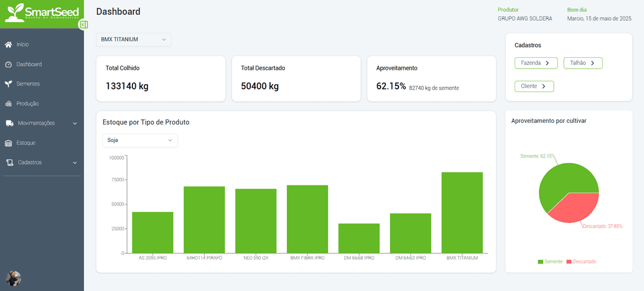Click the Início home icon in sidebar
Image resolution: width=644 pixels, height=291 pixels.
[x=8, y=45]
